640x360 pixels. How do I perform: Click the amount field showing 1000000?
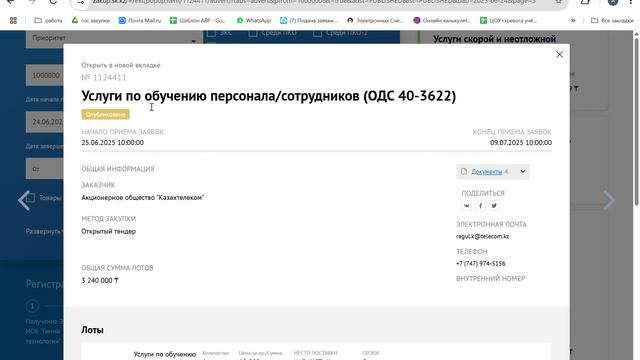(x=44, y=75)
